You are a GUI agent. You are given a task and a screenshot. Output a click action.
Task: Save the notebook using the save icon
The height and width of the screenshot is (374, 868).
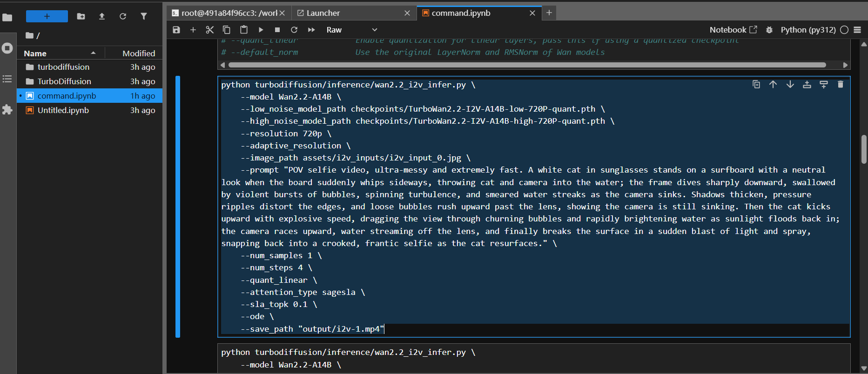176,30
